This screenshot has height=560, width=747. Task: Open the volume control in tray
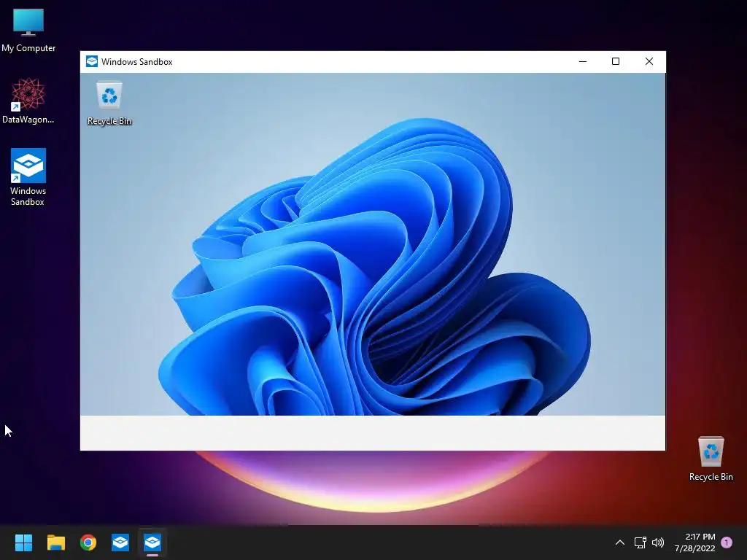658,542
